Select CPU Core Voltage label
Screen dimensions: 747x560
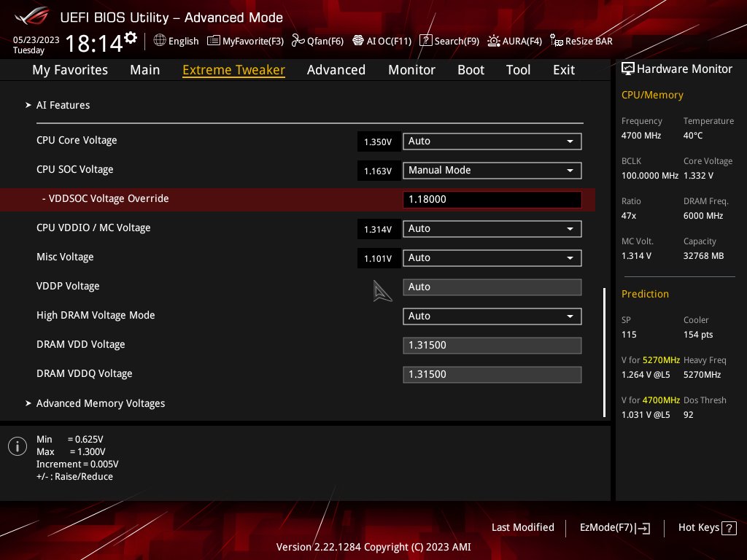77,141
